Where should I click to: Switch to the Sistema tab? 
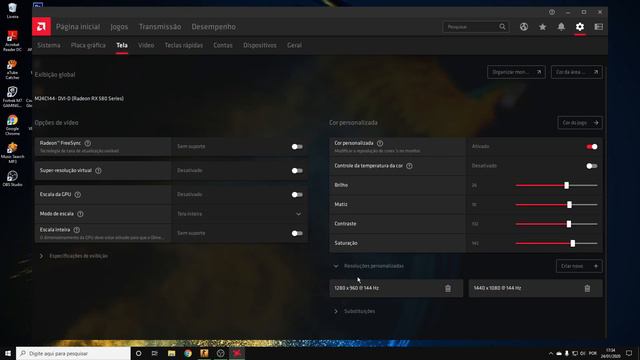coord(49,45)
